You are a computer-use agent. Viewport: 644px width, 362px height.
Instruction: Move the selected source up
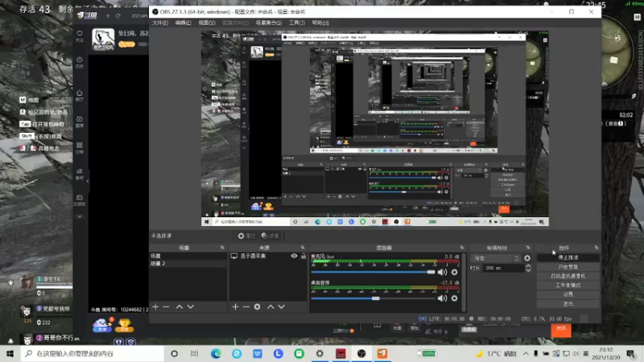coord(270,306)
